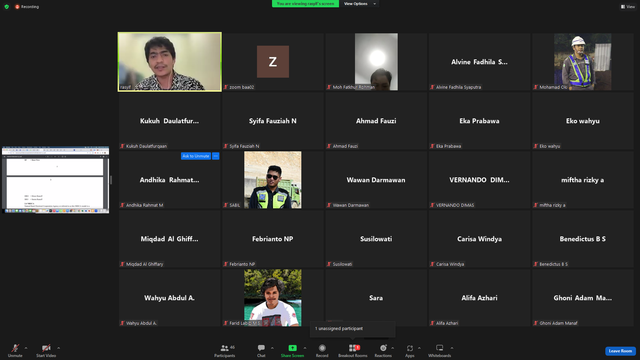Expand the arrow next to Whiteboards
The width and height of the screenshot is (640, 360).
[452, 348]
